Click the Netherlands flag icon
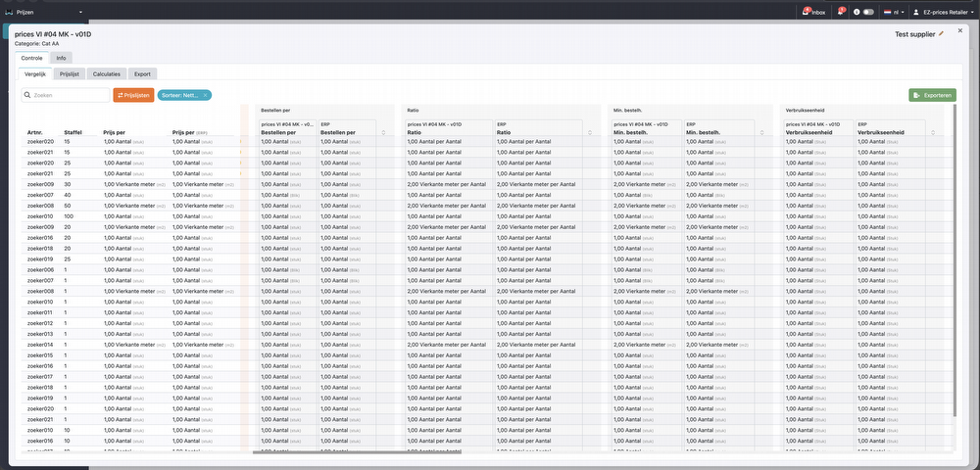 coord(887,12)
